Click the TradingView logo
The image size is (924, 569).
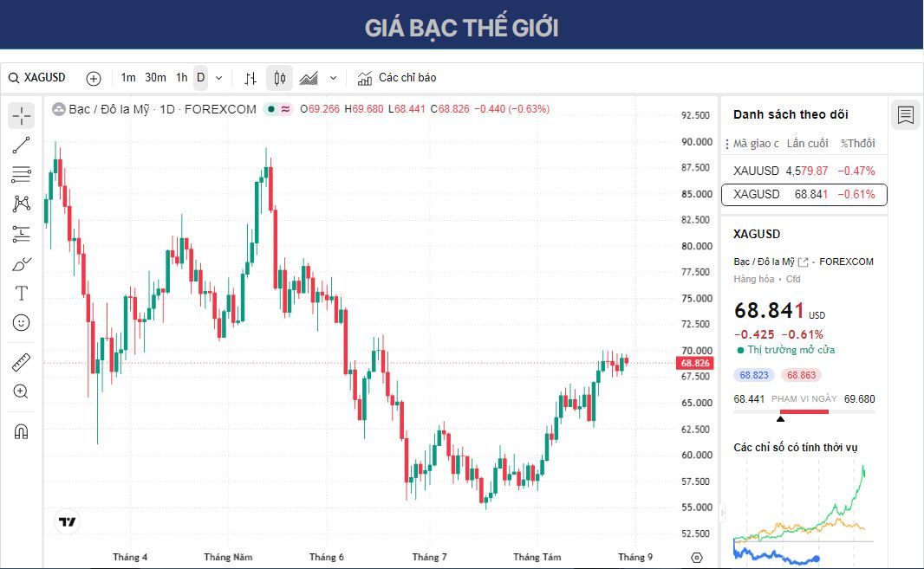68,522
